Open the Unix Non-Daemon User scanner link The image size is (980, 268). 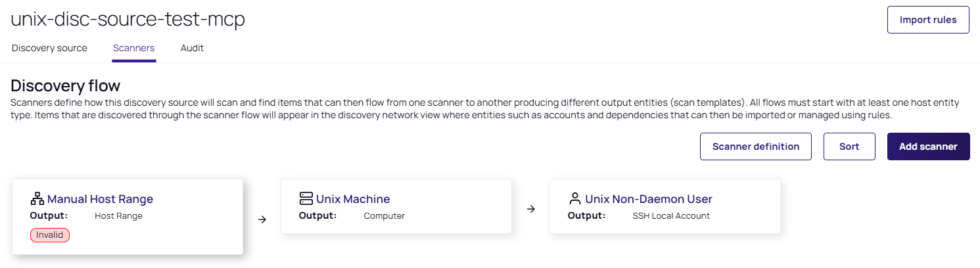click(x=648, y=199)
